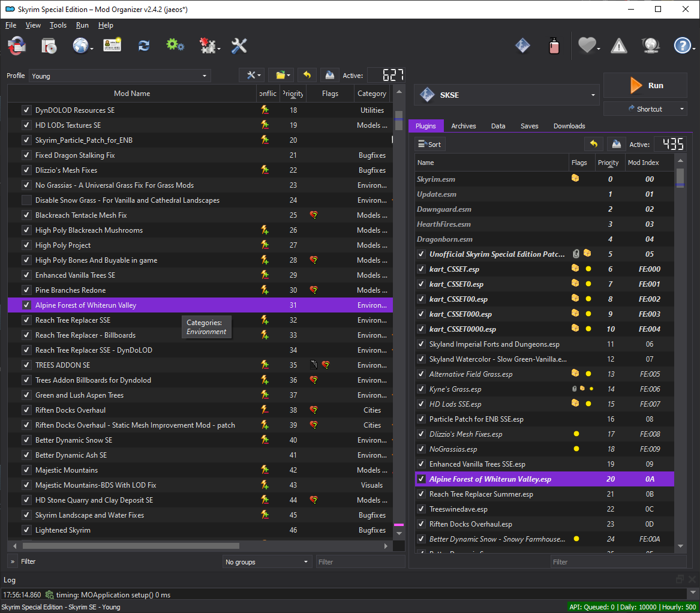This screenshot has height=613, width=700.
Task: Open the Run menu
Action: pyautogui.click(x=82, y=25)
